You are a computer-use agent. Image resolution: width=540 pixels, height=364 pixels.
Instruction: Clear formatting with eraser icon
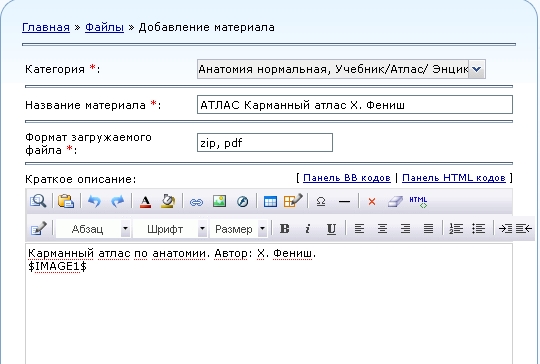395,201
